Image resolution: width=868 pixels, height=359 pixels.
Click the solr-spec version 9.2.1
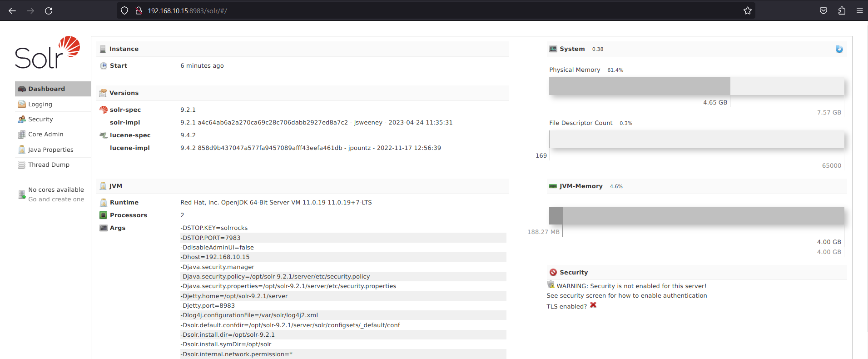(x=188, y=110)
